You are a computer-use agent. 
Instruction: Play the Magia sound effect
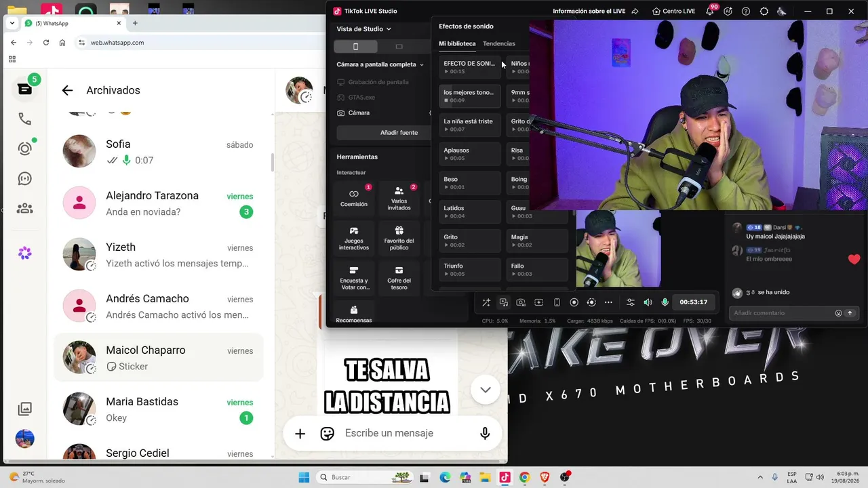537,241
